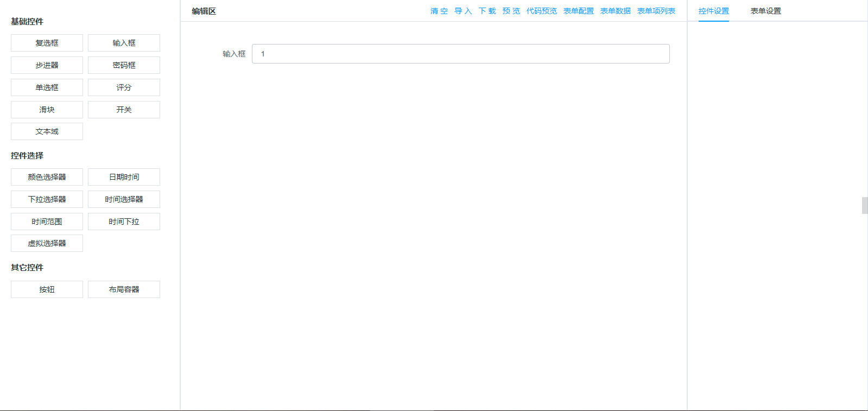Add the 步进器 stepper control
Screen dimensions: 868x411
click(47, 65)
